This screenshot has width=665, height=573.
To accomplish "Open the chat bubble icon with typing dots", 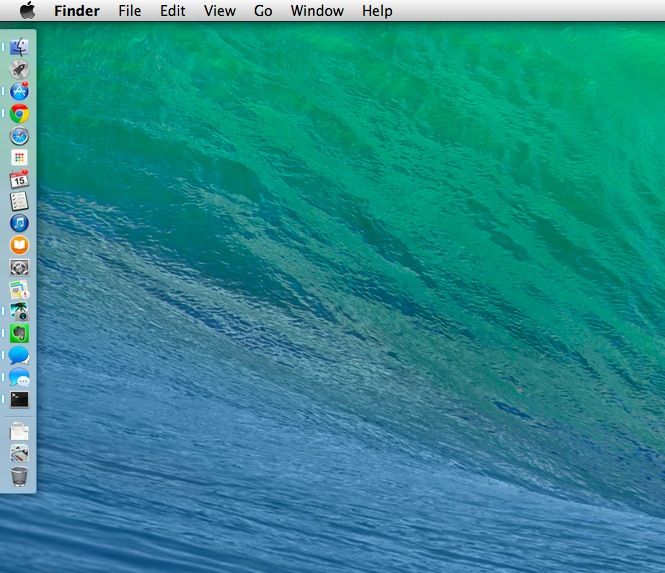I will [19, 377].
